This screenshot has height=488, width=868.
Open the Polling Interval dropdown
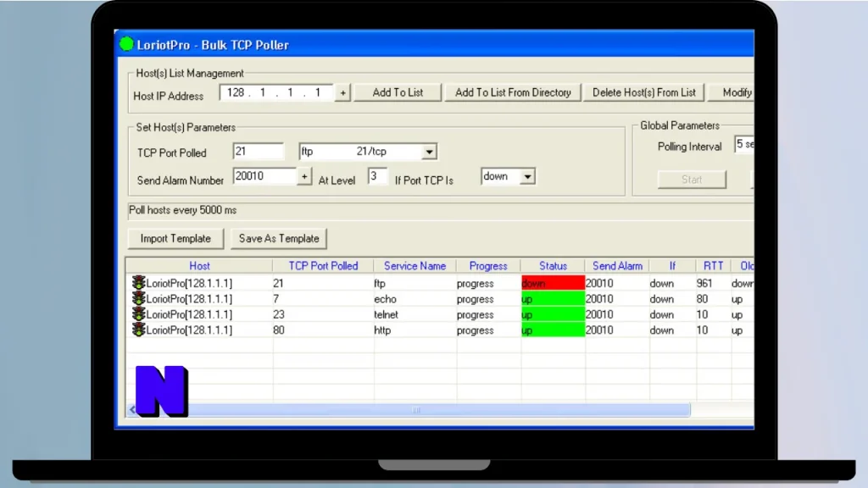[744, 144]
